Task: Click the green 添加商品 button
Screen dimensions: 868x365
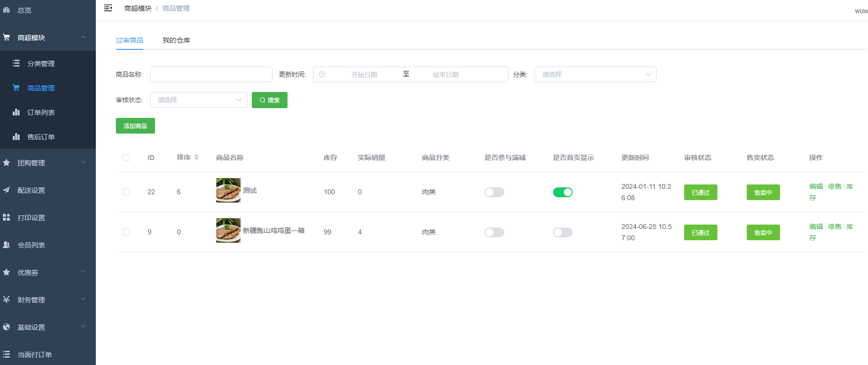Action: (x=135, y=126)
